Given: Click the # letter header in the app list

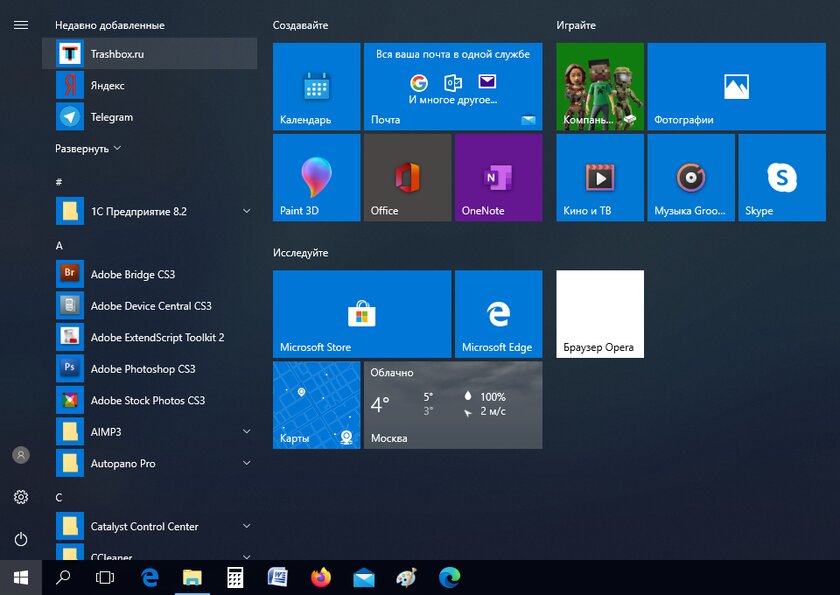Looking at the screenshot, I should click(59, 182).
